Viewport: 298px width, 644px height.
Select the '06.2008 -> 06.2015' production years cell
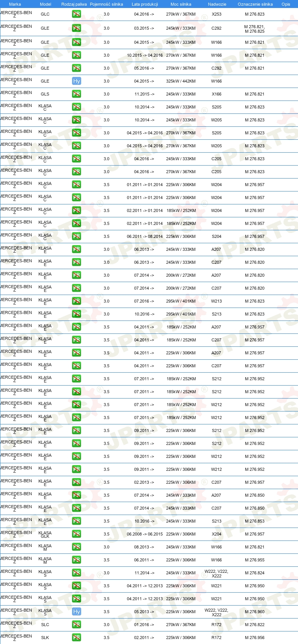(x=145, y=534)
